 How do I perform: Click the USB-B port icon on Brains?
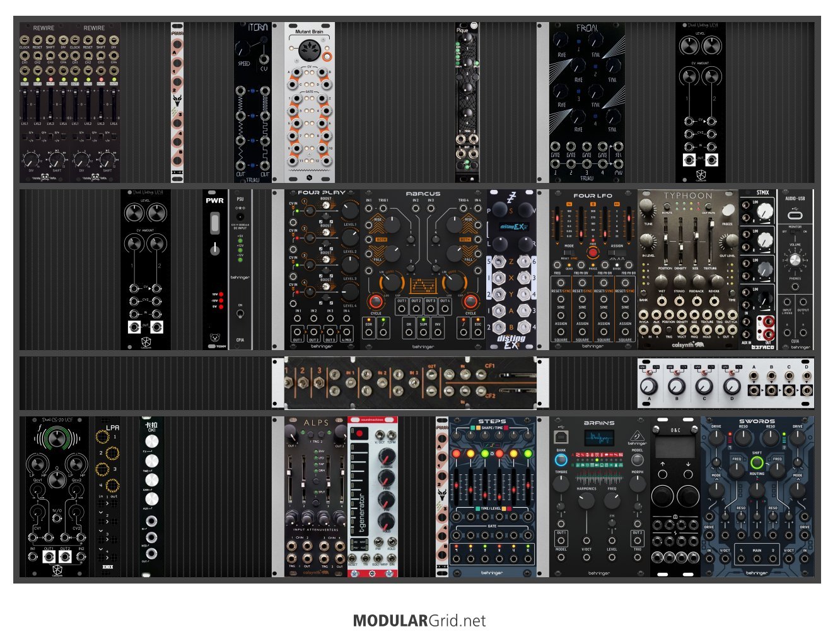(561, 437)
